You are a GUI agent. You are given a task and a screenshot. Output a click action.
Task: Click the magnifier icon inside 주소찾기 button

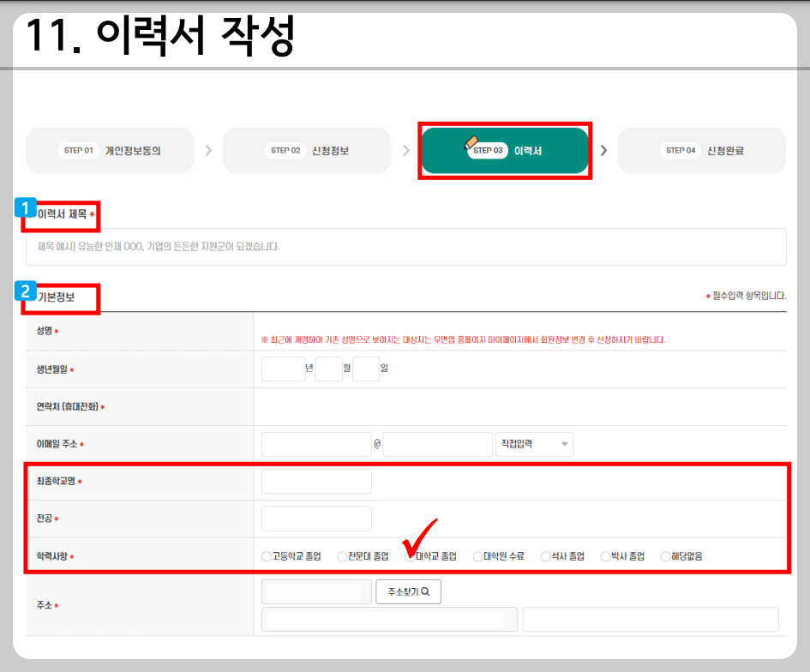pos(426,591)
